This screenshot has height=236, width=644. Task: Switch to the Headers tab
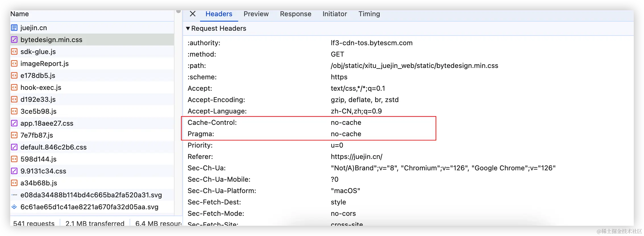219,14
